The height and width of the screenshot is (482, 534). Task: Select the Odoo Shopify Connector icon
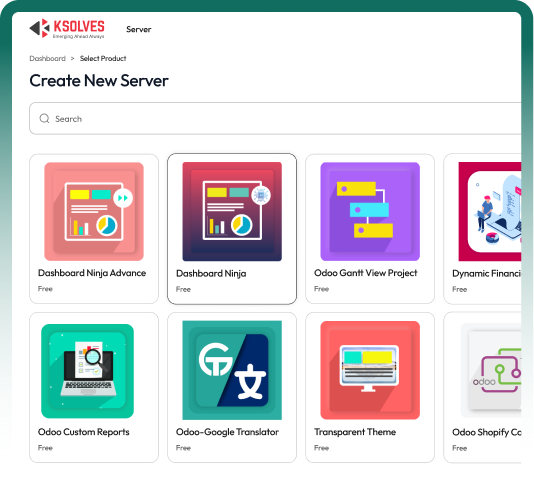(x=491, y=370)
